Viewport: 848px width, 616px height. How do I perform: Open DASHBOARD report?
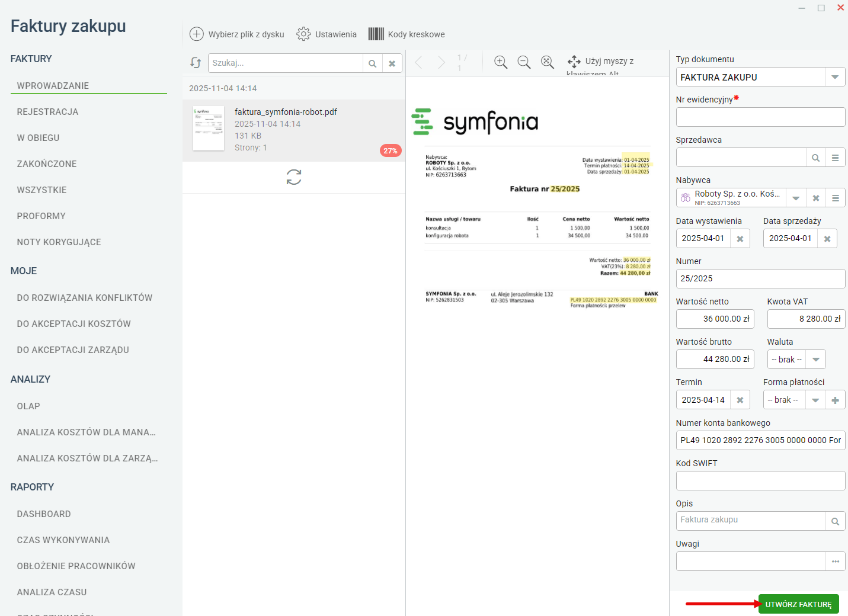[x=44, y=514]
